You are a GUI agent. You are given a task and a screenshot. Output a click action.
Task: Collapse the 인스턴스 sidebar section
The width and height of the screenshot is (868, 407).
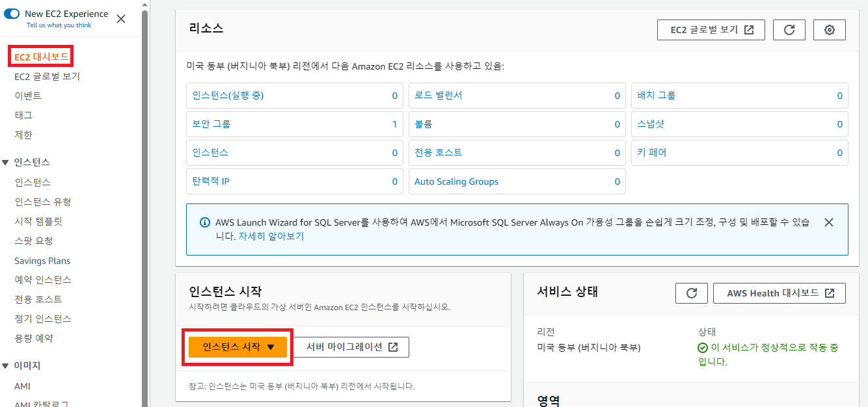[x=6, y=162]
